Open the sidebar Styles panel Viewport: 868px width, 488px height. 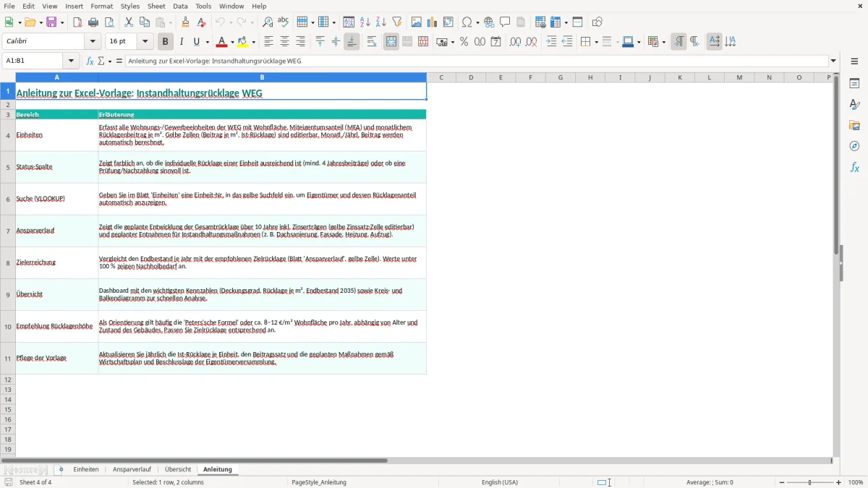coord(854,104)
